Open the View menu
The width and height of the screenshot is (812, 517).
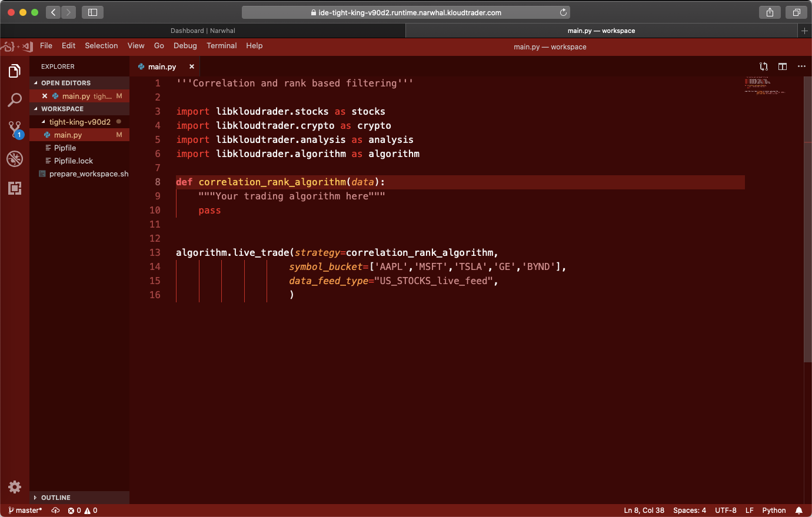[136, 46]
